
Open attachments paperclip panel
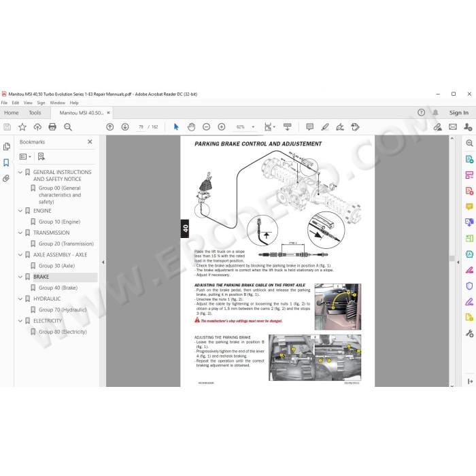6,178
